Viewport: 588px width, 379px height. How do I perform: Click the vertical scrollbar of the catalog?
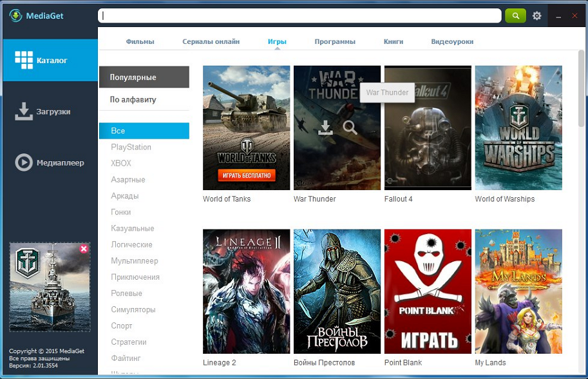[582, 88]
